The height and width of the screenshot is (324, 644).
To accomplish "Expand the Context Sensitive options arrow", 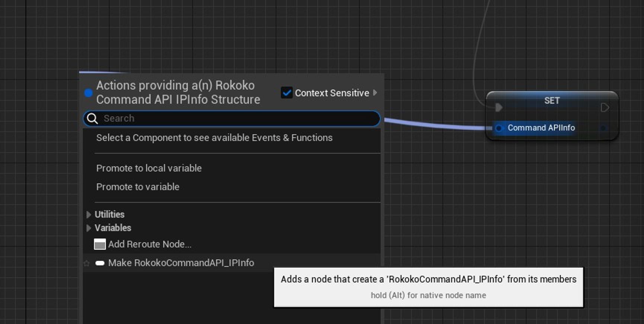I will 375,93.
